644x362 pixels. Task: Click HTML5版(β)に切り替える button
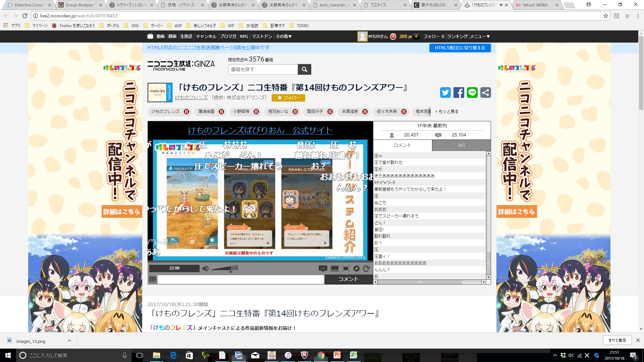click(460, 48)
